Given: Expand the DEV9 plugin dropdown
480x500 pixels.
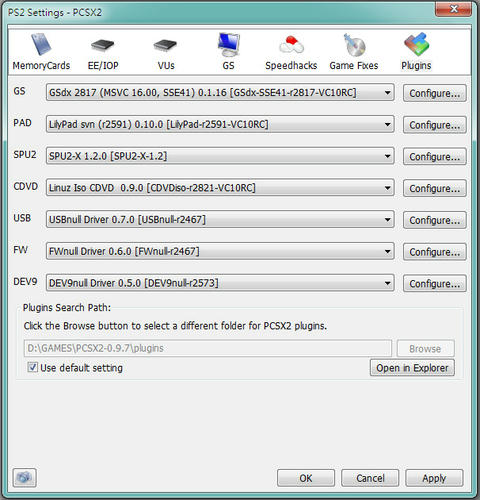Looking at the screenshot, I should [220, 283].
